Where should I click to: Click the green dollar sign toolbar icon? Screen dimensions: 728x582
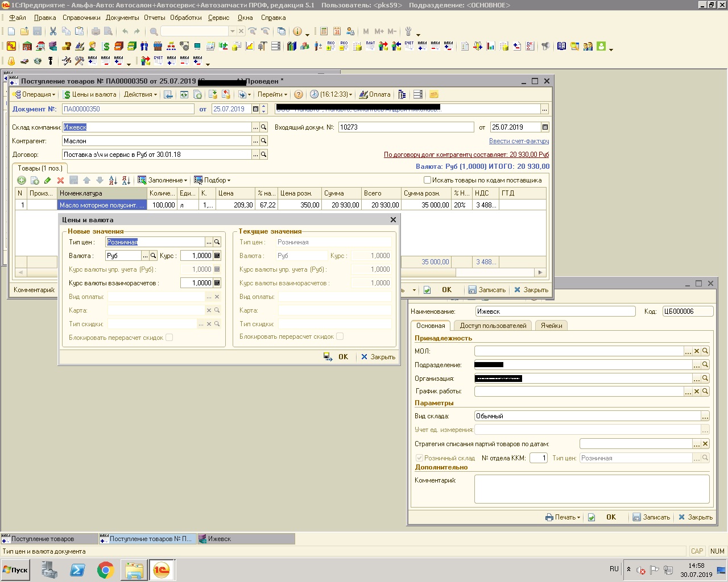coord(105,46)
